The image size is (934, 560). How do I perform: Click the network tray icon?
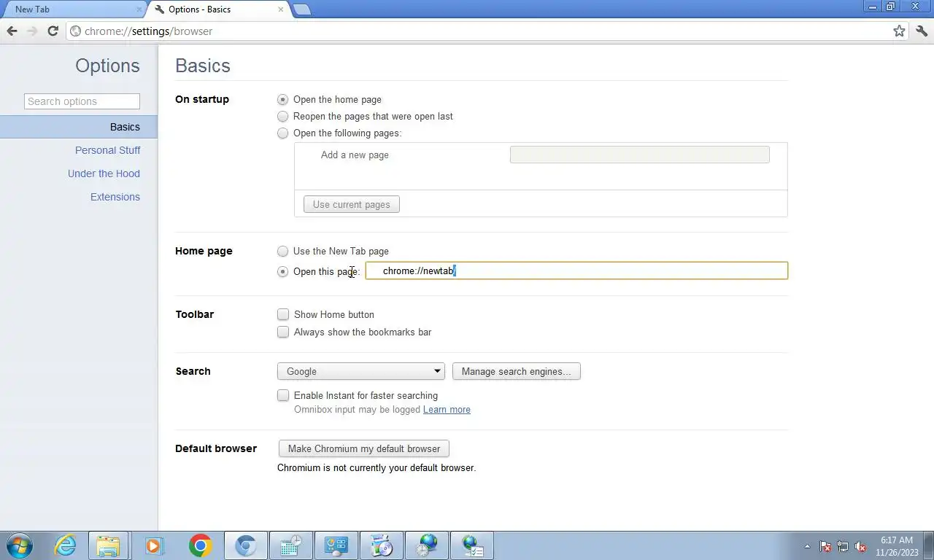(843, 546)
